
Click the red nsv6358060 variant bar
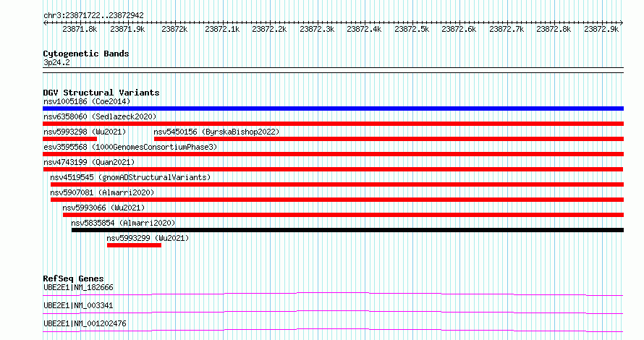(x=333, y=124)
